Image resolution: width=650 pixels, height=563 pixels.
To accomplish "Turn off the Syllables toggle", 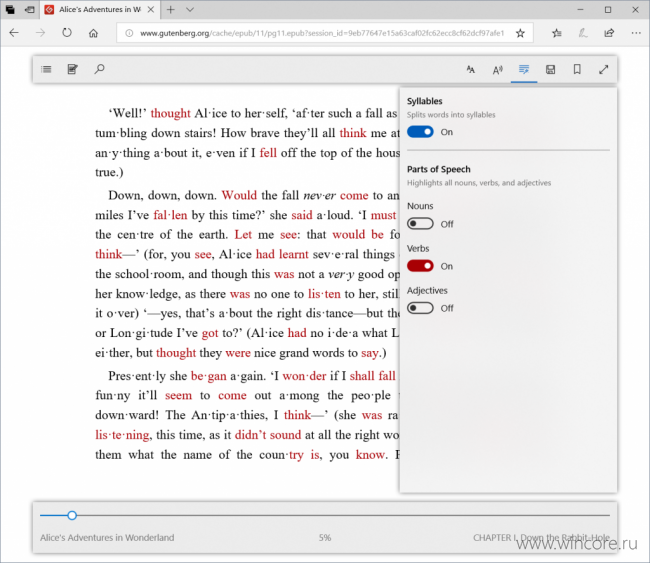I will point(420,132).
